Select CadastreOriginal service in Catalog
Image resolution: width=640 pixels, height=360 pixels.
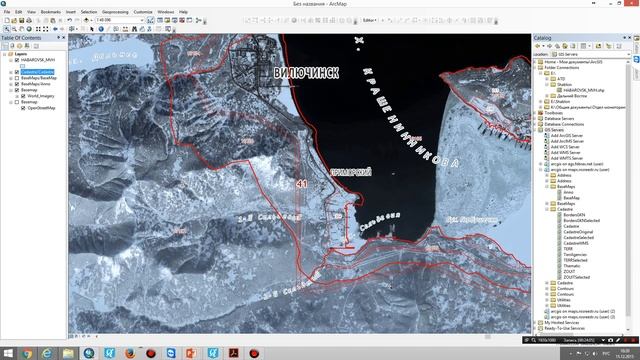(578, 232)
